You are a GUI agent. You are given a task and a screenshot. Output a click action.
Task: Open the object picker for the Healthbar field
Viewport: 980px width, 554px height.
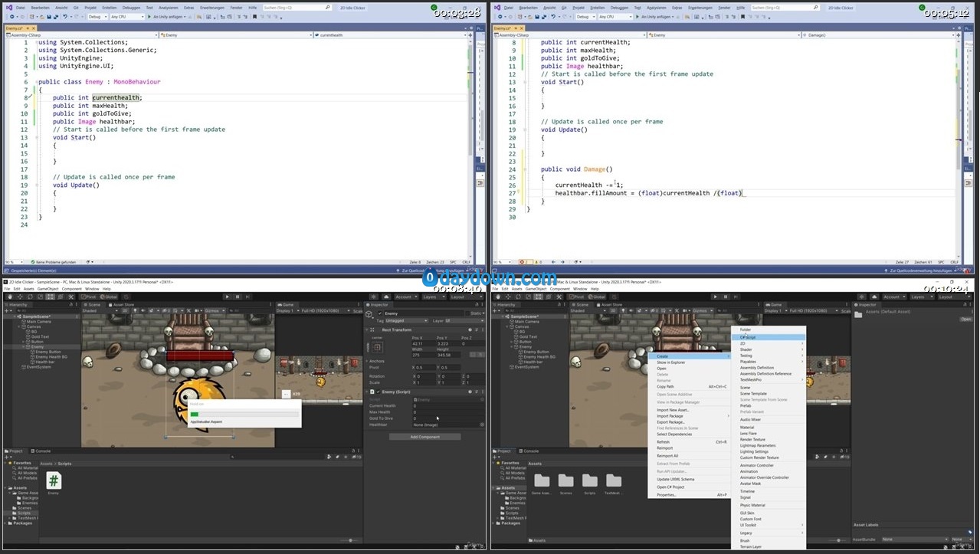coord(482,425)
